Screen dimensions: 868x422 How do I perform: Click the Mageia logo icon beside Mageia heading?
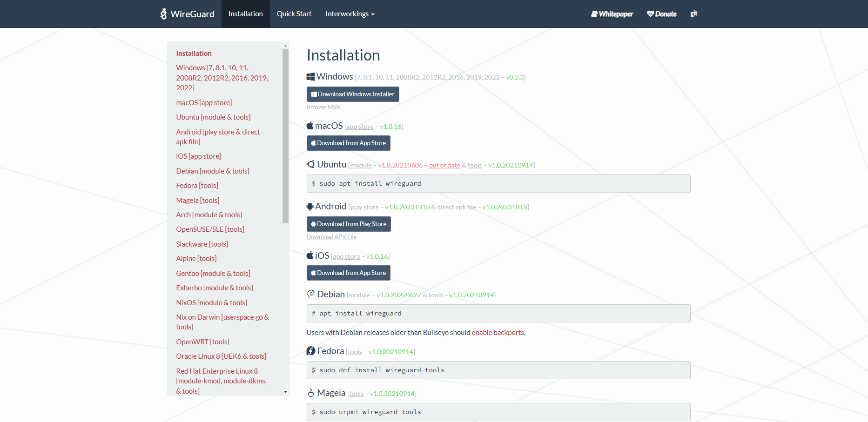(x=311, y=393)
